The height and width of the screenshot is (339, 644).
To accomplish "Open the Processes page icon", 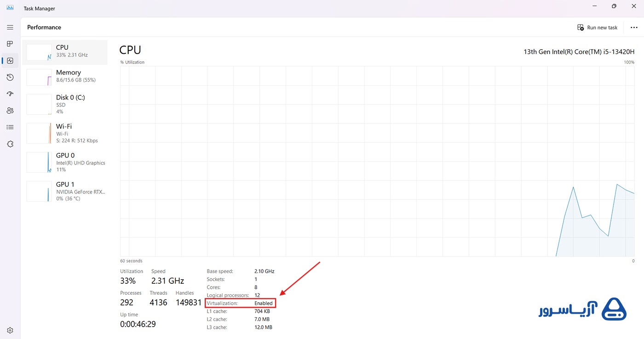I will click(x=10, y=44).
